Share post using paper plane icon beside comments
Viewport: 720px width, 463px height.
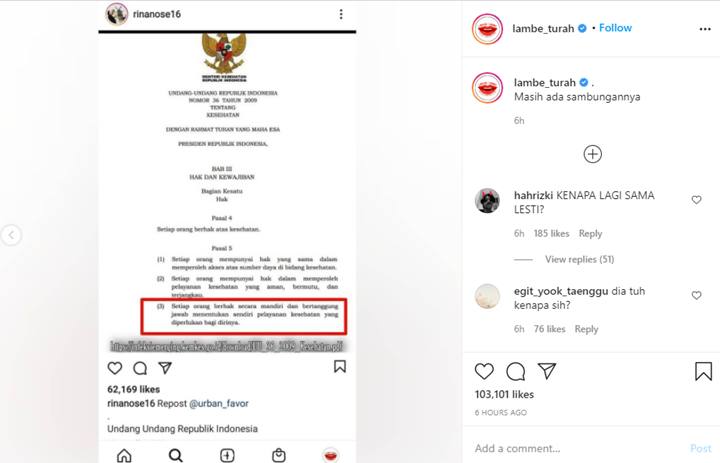point(547,371)
